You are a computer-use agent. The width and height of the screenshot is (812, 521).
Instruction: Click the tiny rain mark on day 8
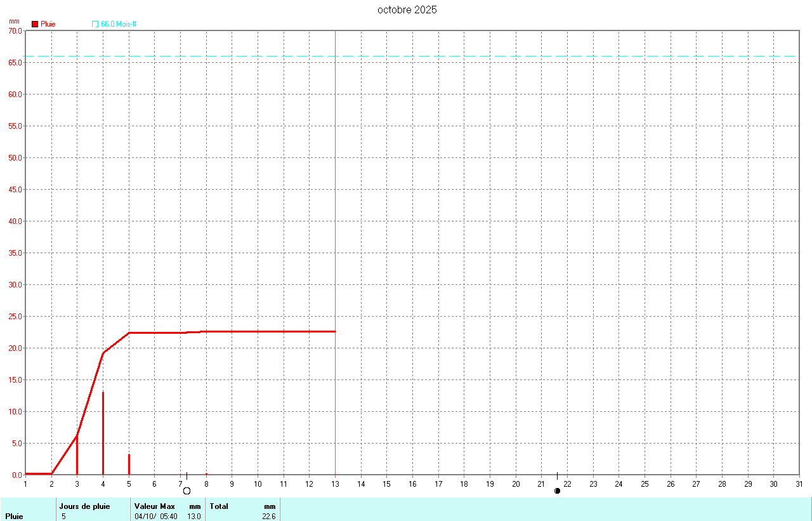[x=206, y=473]
